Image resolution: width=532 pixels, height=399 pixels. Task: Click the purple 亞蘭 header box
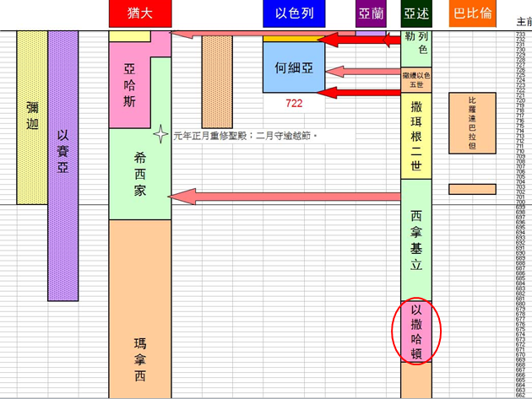pos(371,13)
